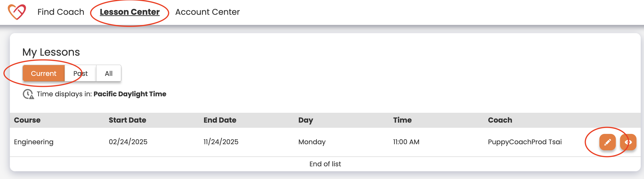Switch to Past lessons filter
Viewport: 644px width, 179px height.
coord(81,73)
